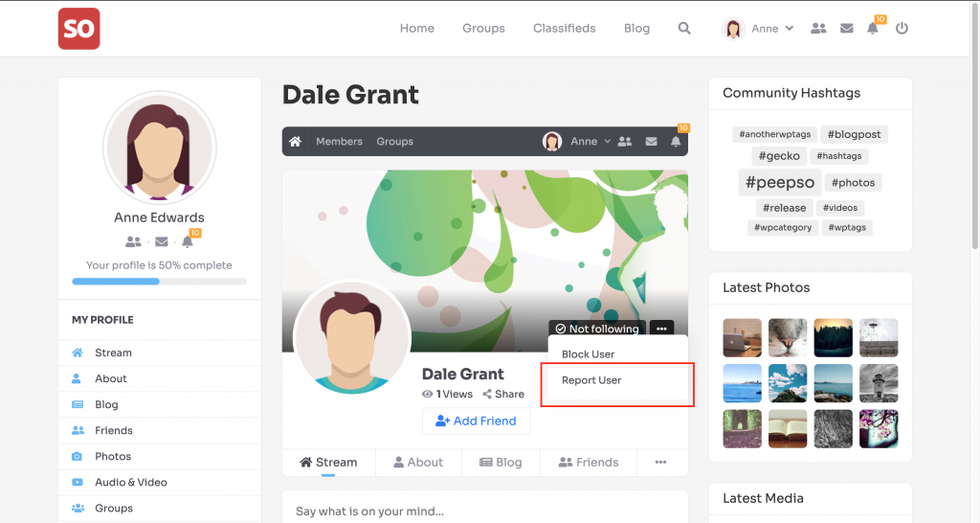Switch to the About profile tab

pyautogui.click(x=418, y=462)
